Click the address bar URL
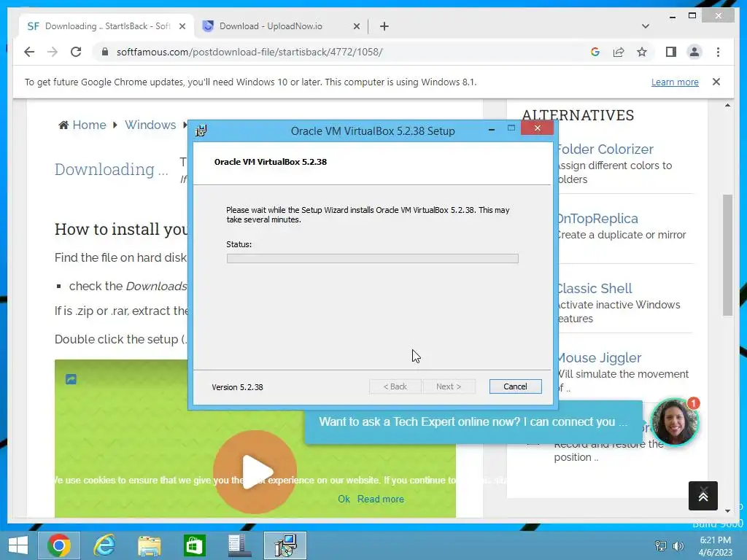Screen dimensions: 747x560 tap(249, 52)
